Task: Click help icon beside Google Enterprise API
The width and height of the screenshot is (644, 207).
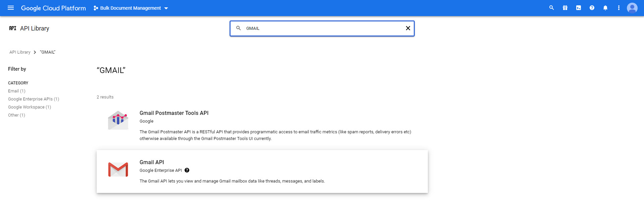Action: click(187, 170)
